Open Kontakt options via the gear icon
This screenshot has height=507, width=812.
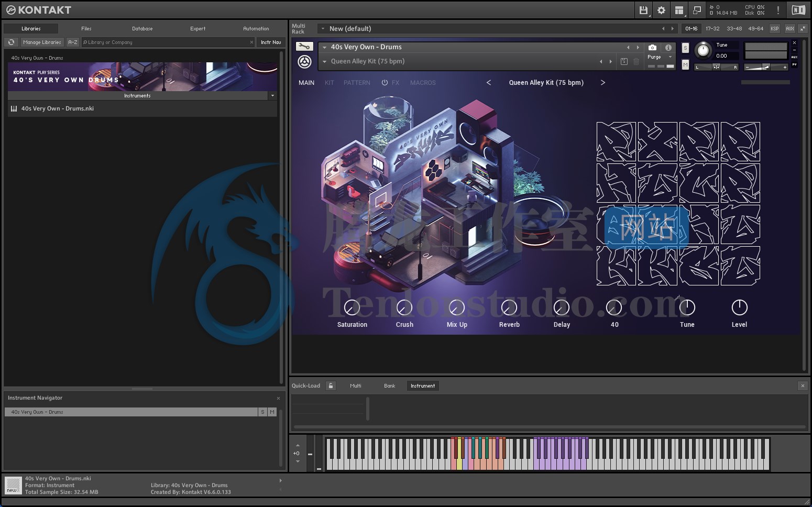point(661,9)
